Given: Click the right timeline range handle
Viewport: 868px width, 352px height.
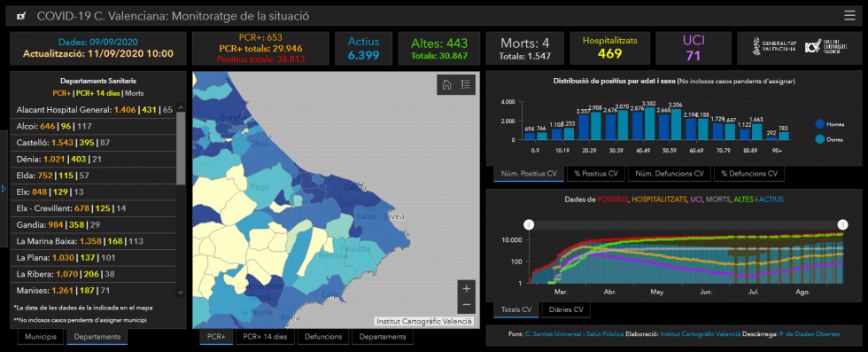Looking at the screenshot, I should click(x=842, y=224).
